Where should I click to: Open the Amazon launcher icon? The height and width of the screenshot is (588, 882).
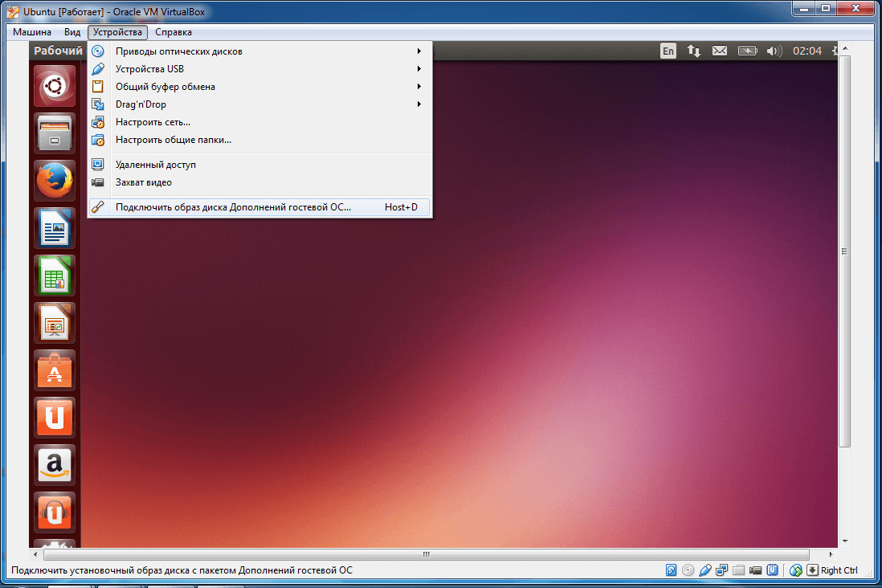click(55, 465)
